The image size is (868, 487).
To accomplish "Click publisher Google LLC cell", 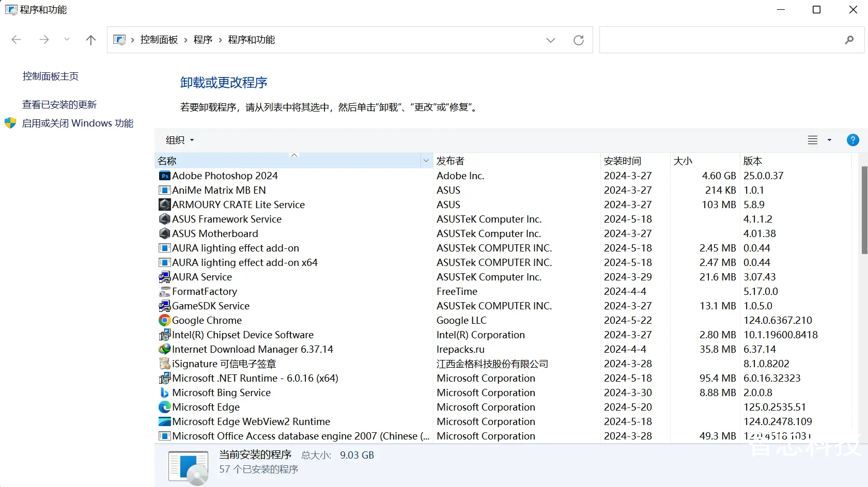I will click(461, 321).
